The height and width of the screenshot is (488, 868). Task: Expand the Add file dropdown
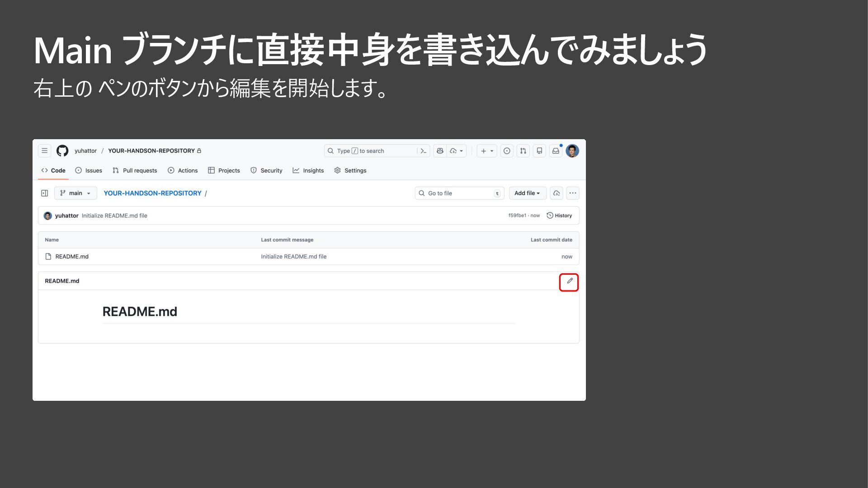527,193
